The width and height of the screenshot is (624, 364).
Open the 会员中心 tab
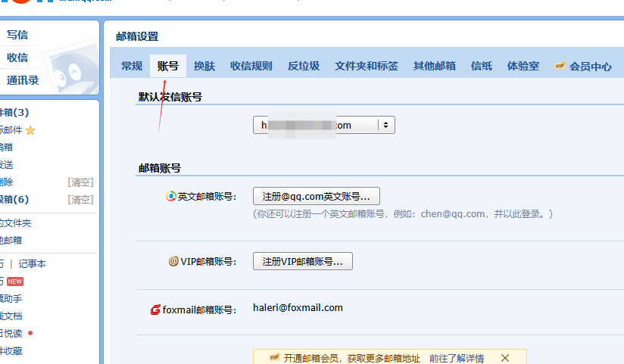pos(590,67)
